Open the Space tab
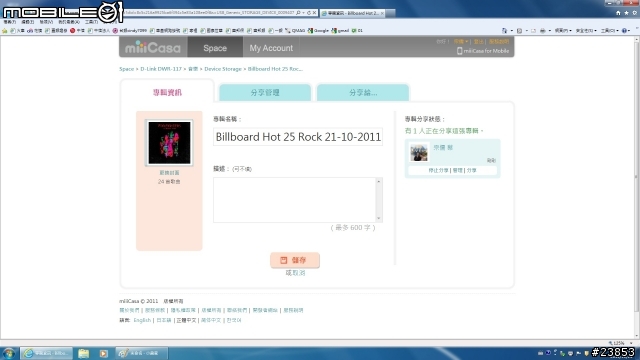The height and width of the screenshot is (360, 640). pos(215,47)
